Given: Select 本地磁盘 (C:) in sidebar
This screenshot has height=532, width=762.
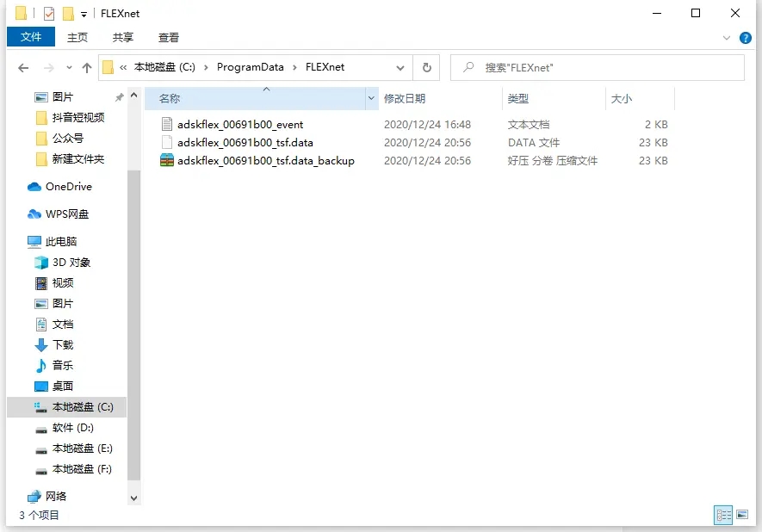Looking at the screenshot, I should point(66,406).
